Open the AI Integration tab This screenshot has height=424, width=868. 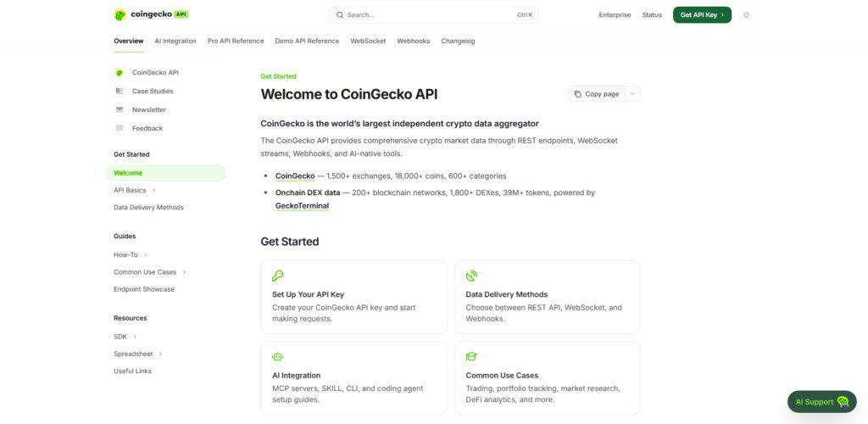(x=175, y=41)
